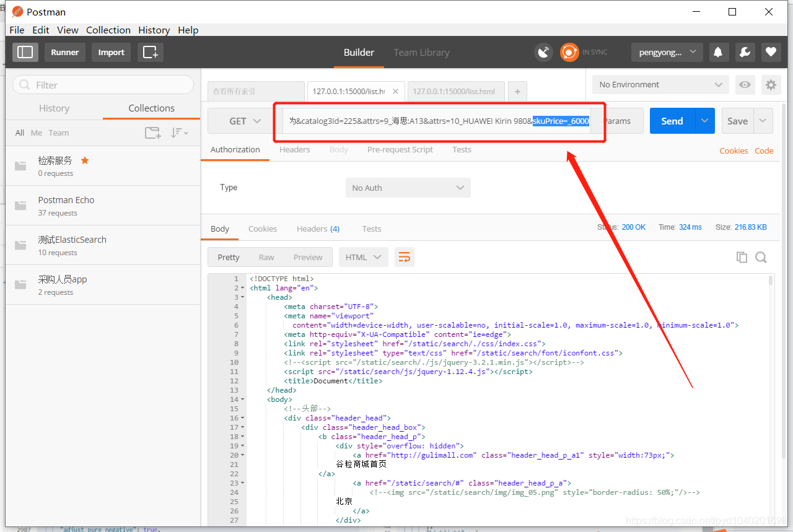Open the View menu
This screenshot has width=793, height=532.
coord(68,30)
